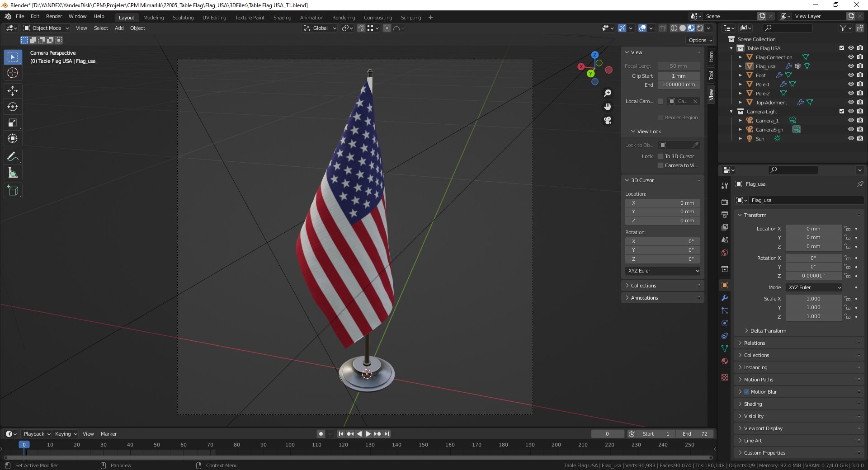Screen dimensions: 868x470
Task: Open the timeline Marker menu
Action: [x=108, y=434]
